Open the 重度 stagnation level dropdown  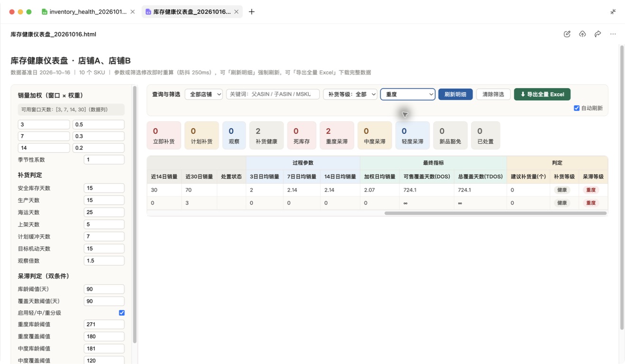click(x=408, y=94)
